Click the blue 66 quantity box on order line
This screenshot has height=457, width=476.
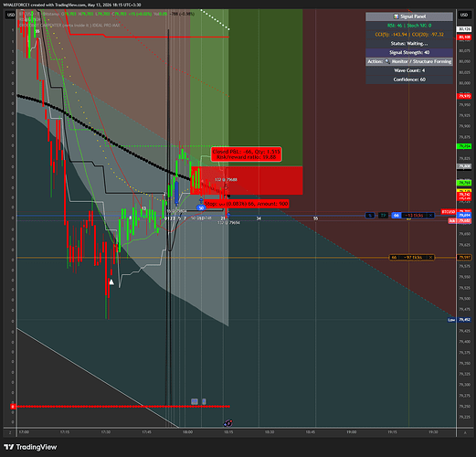397,216
